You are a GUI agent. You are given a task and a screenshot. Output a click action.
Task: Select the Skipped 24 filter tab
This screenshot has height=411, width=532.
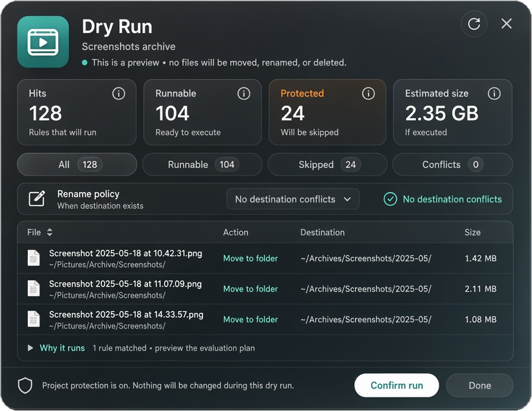coord(328,165)
